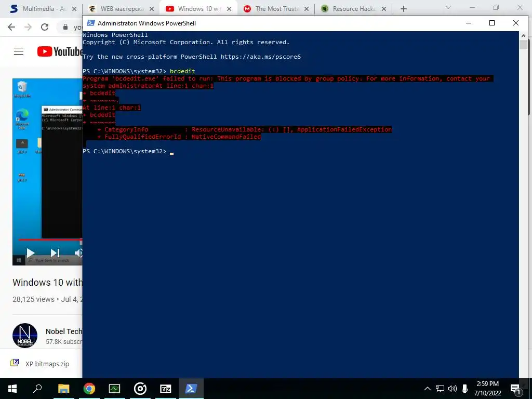The width and height of the screenshot is (532, 399).
Task: Open the Nobel Tech channel avatar
Action: pyautogui.click(x=25, y=336)
